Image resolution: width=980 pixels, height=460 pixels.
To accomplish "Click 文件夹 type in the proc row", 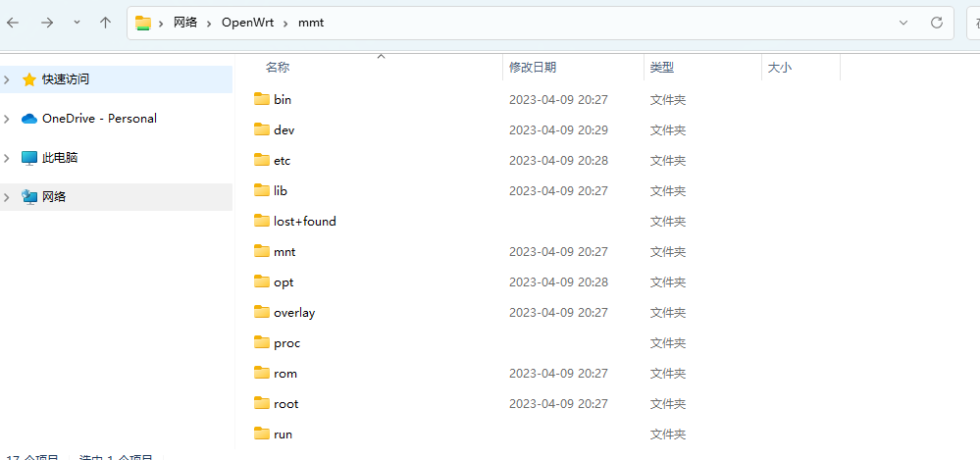I will coord(668,343).
